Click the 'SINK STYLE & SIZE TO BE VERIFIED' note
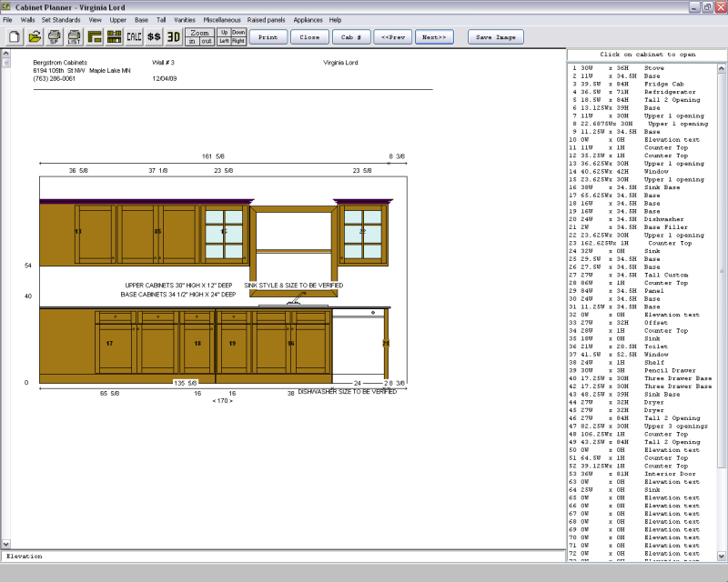Viewport: 728px width, 582px height. coord(293,286)
